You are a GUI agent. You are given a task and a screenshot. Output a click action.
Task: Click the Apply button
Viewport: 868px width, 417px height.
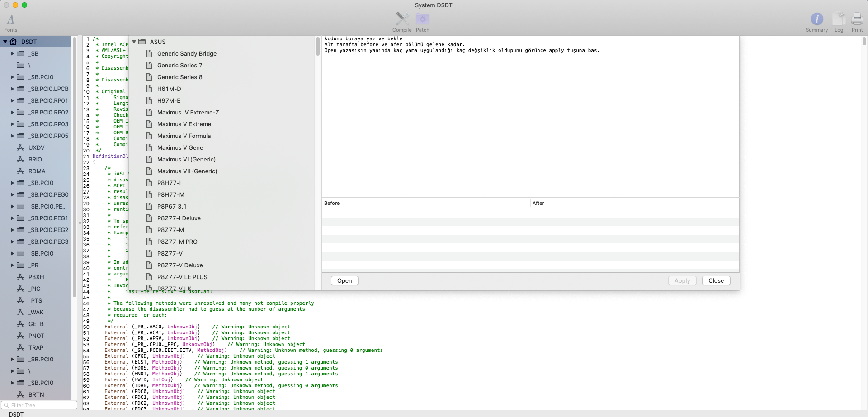682,281
